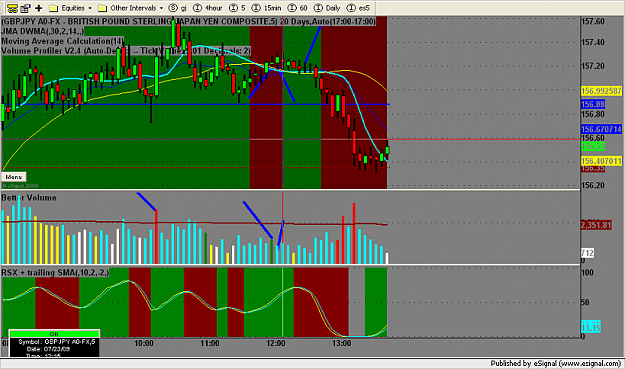Click the 12:00 time axis label
Viewport: 625px width, 369px height.
click(275, 343)
